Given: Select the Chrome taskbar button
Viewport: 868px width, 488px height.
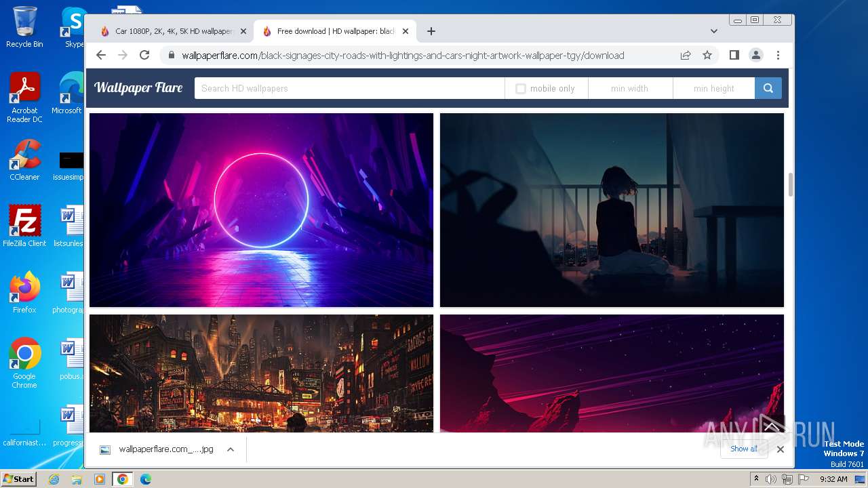Looking at the screenshot, I should pyautogui.click(x=122, y=479).
